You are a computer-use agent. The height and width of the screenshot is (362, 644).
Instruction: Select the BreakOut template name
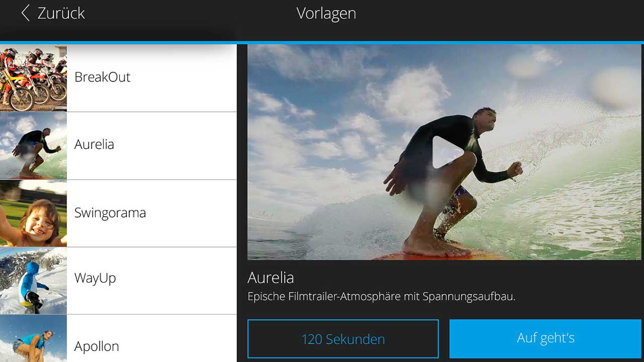pos(102,77)
